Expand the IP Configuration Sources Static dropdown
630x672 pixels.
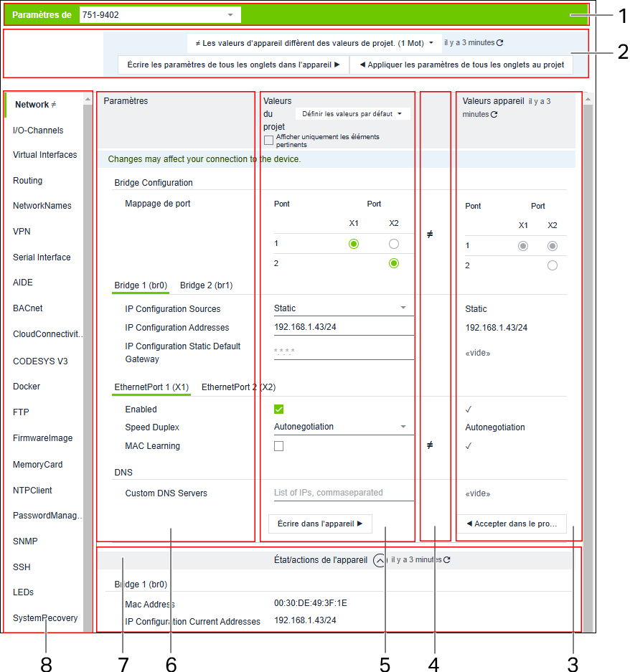[343, 308]
